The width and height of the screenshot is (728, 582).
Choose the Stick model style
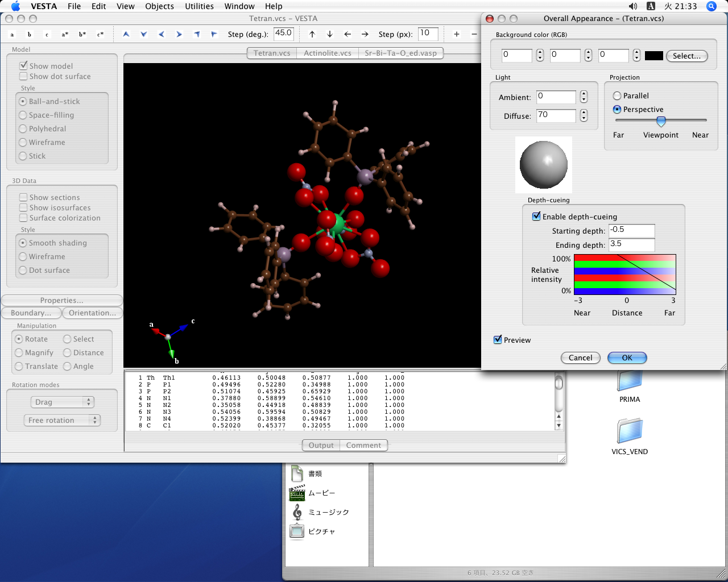(23, 156)
